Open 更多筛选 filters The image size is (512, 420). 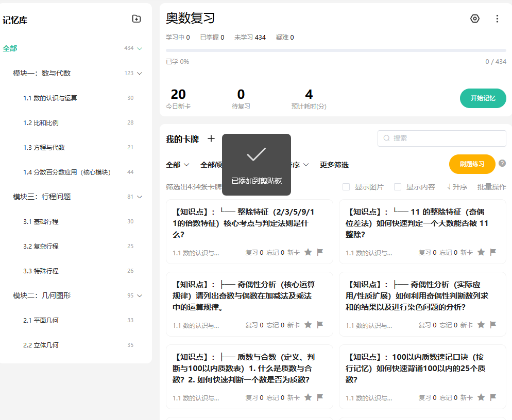click(334, 165)
